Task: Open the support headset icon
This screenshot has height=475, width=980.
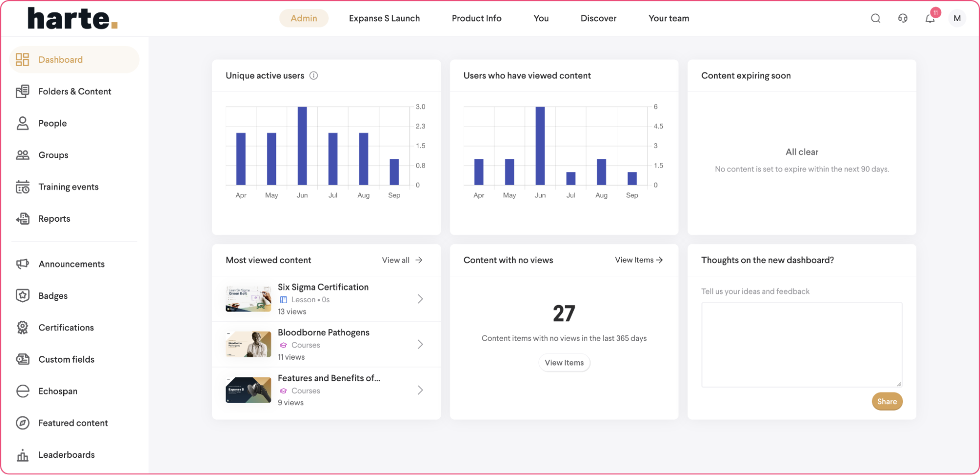Action: (x=903, y=19)
